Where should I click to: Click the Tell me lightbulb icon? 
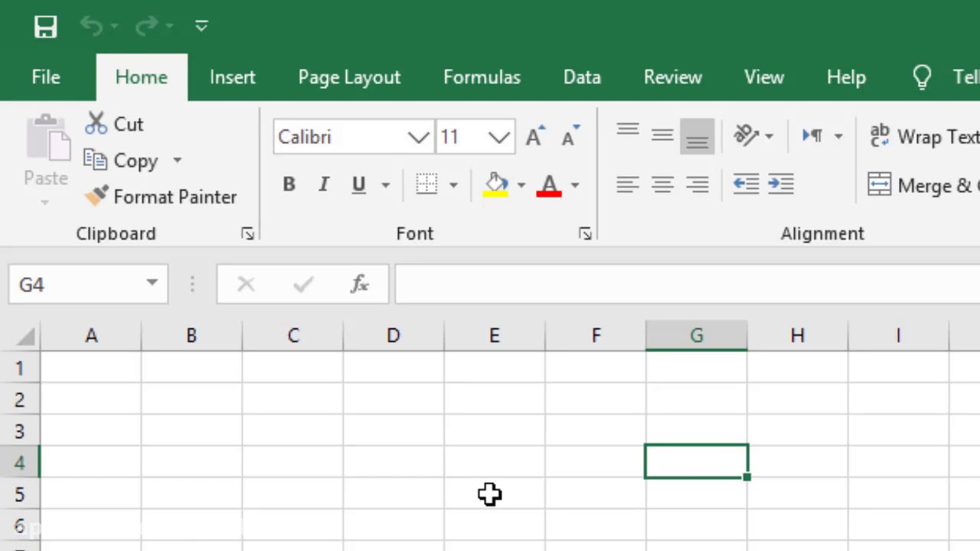pos(922,77)
